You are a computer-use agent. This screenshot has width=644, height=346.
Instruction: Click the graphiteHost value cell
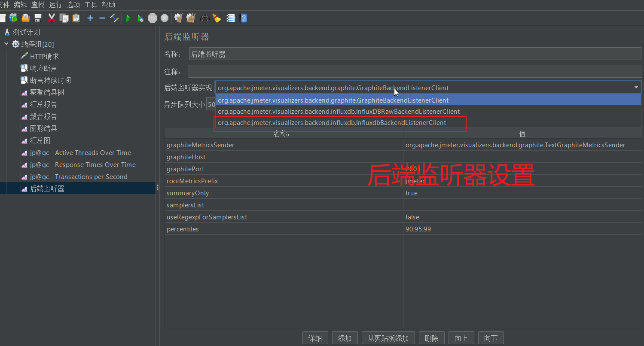(x=522, y=157)
